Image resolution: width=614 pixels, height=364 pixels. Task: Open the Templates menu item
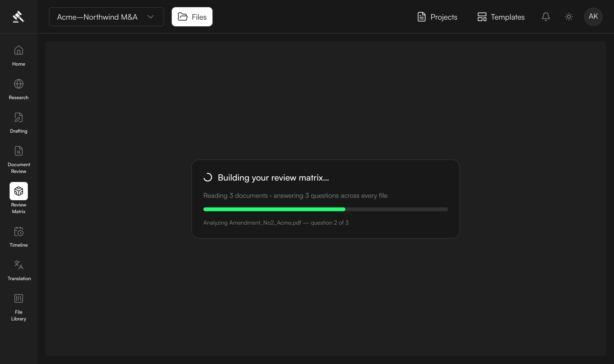(501, 17)
